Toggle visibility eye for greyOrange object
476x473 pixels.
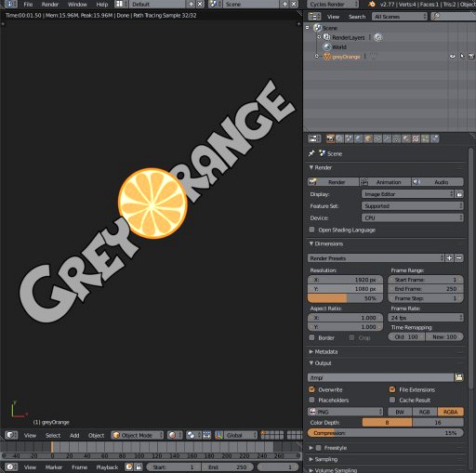click(x=453, y=57)
